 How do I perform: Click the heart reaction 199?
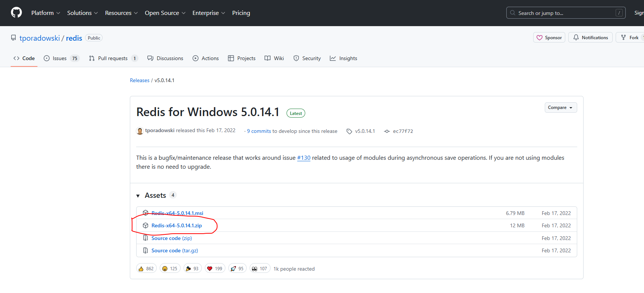click(x=215, y=268)
